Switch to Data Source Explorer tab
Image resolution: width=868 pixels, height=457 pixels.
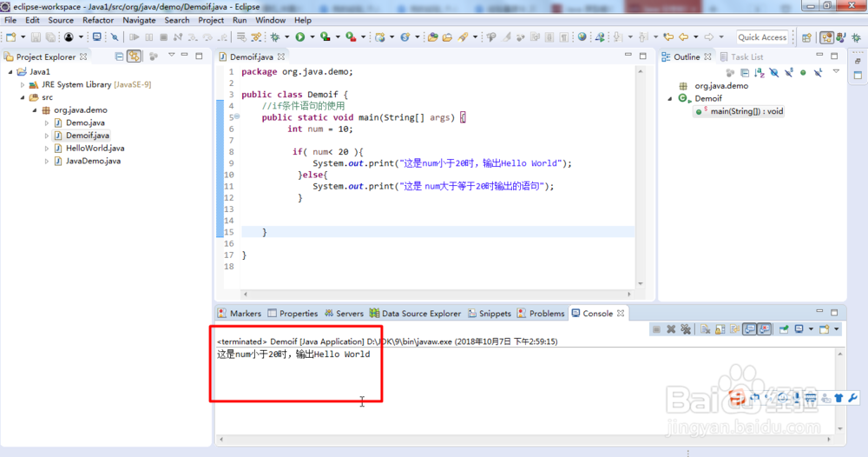click(415, 314)
